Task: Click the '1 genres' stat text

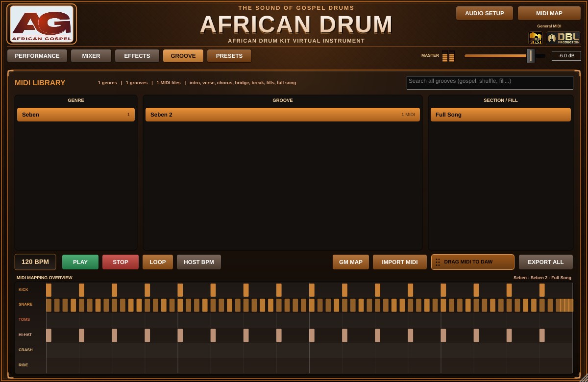Action: click(107, 83)
